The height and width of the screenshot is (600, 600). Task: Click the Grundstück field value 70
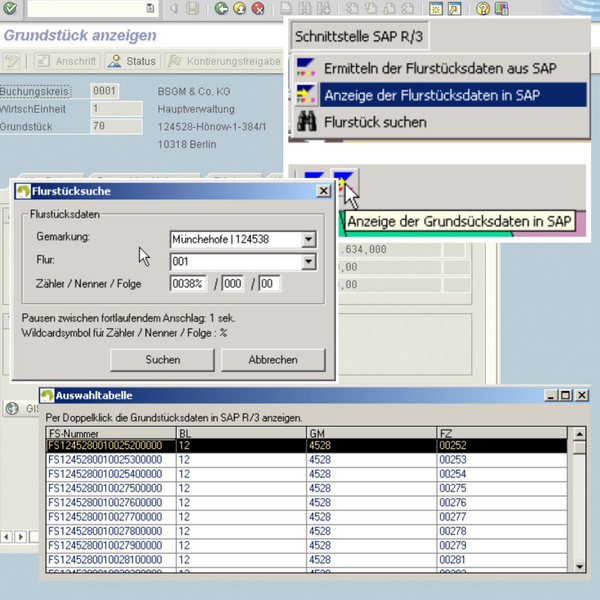click(x=116, y=126)
